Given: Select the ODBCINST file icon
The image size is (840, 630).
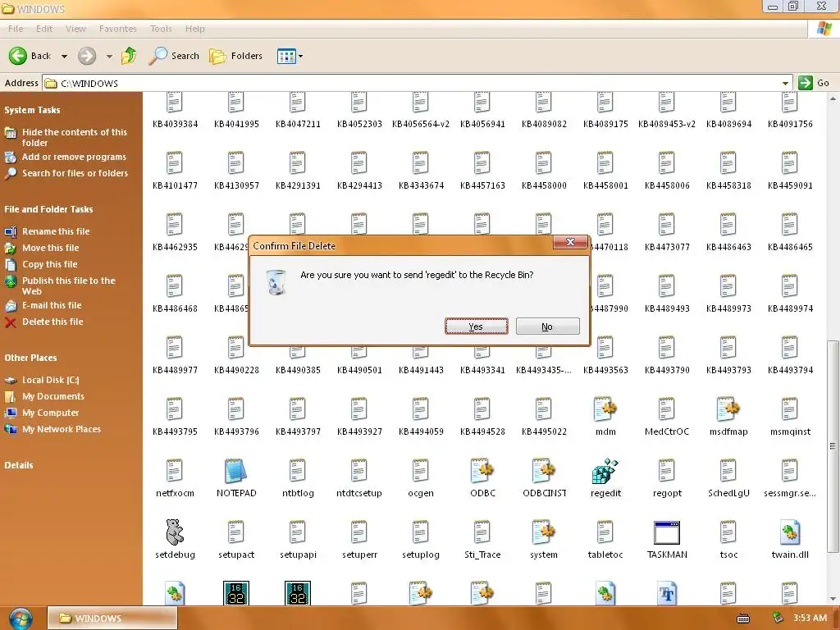Looking at the screenshot, I should (544, 471).
